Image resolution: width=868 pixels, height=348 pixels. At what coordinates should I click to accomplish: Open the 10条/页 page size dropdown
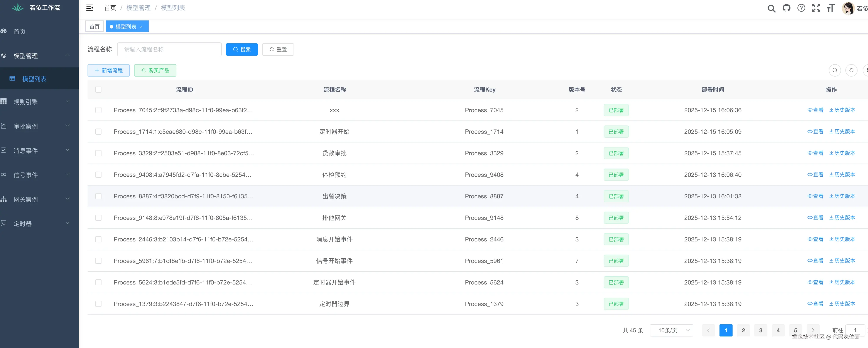pos(671,330)
